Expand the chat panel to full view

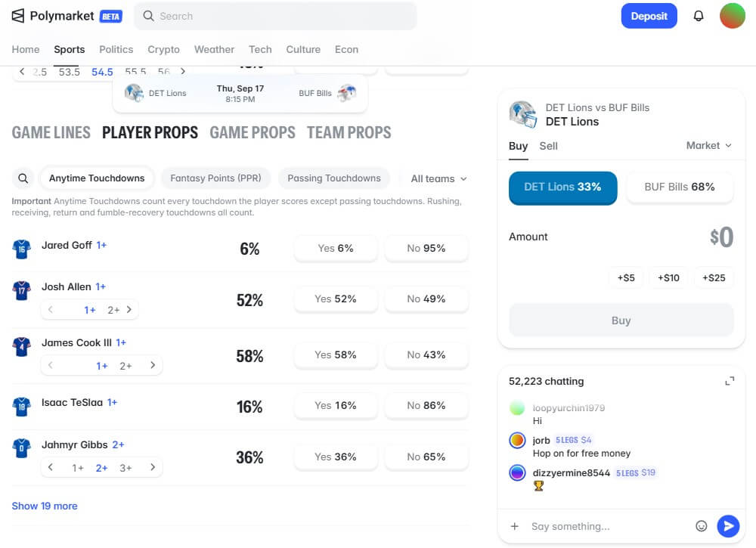730,381
